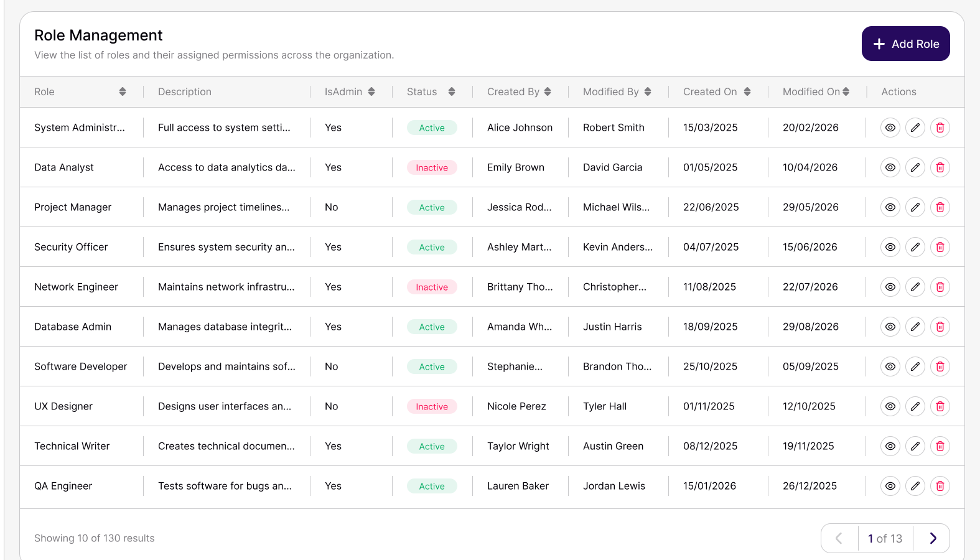Click the 'Nicole Perez' cell
Screen dimensions: 980x560
point(516,406)
